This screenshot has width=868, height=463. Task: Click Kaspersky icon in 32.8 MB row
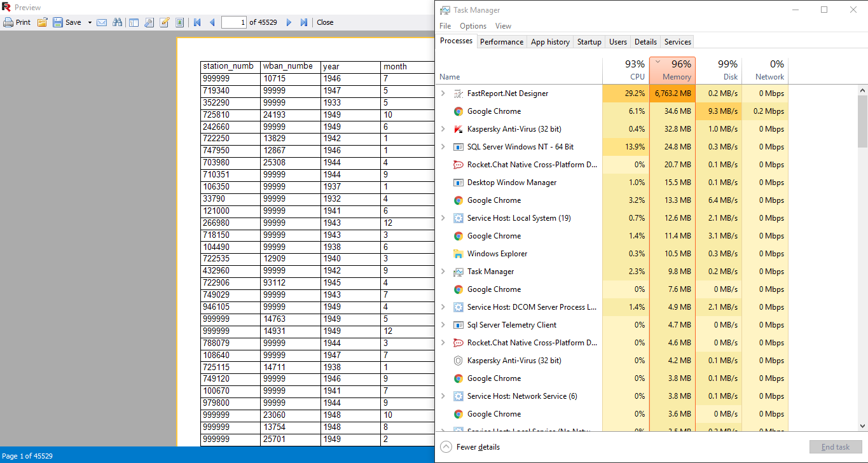458,129
